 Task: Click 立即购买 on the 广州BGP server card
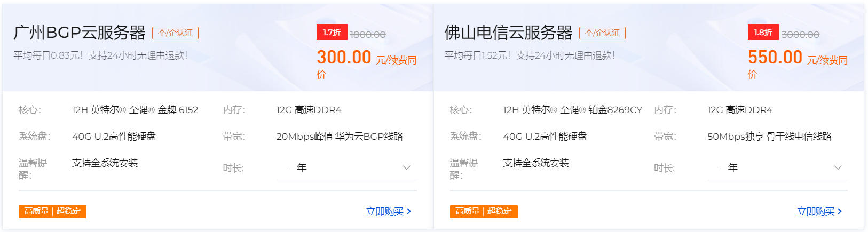[388, 212]
